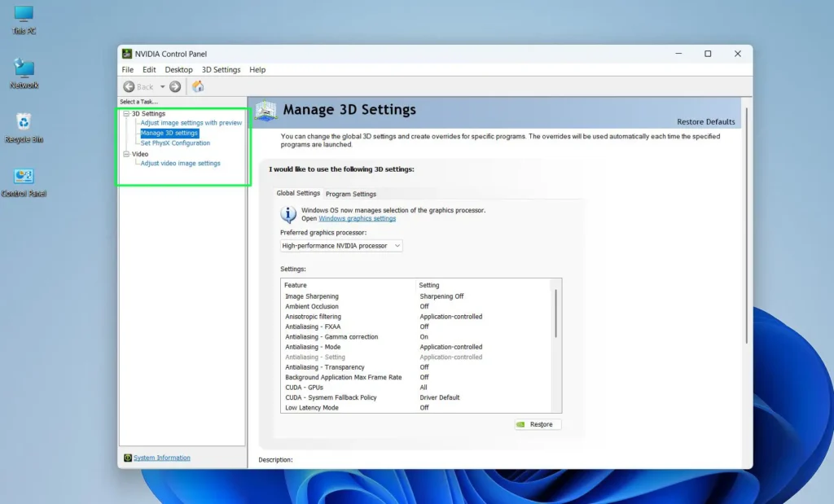Switch to the Program Settings tab
Screen dimensions: 834x504
pyautogui.click(x=350, y=194)
